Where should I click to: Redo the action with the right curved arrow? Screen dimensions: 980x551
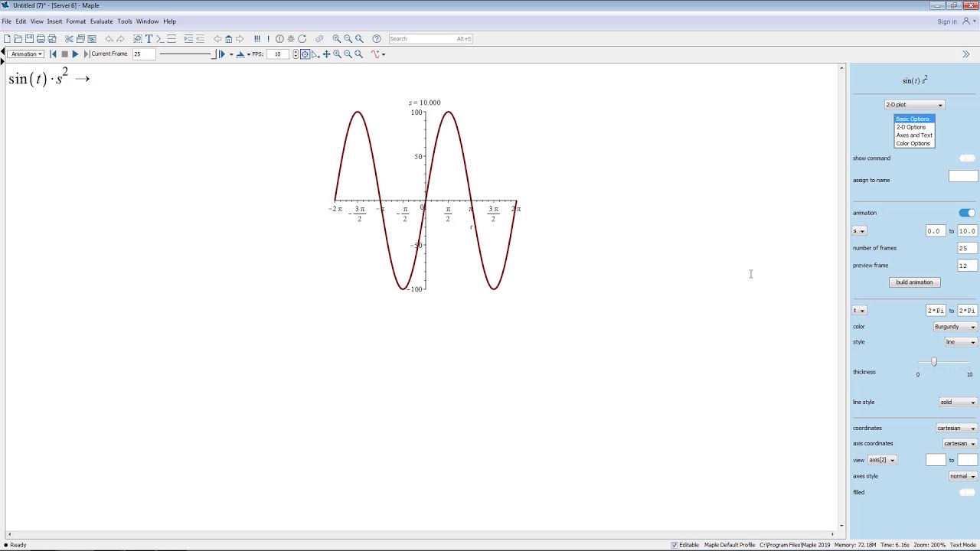click(120, 39)
